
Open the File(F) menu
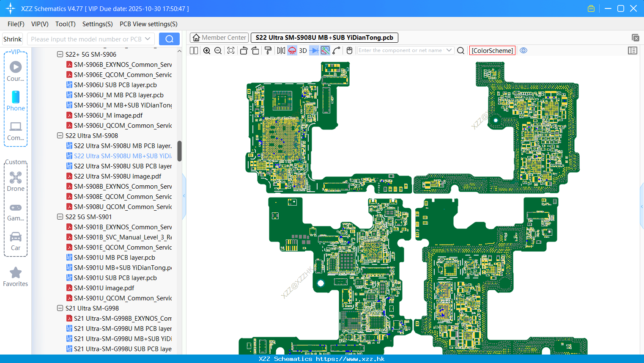click(x=16, y=24)
